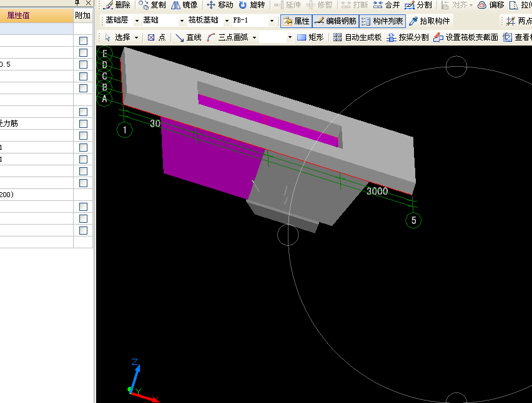Click the 删除 (delete) tool
Screen dimensions: 532x403
(117, 5)
